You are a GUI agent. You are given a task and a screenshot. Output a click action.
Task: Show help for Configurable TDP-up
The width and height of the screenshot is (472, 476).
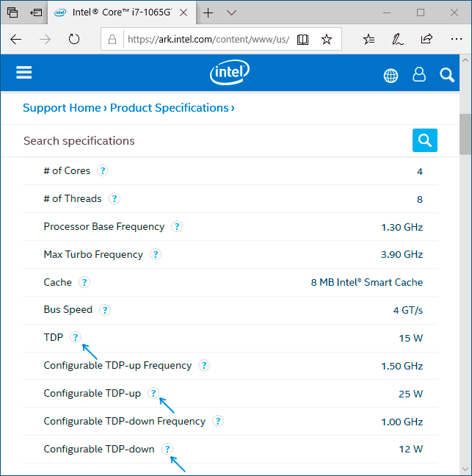(153, 393)
